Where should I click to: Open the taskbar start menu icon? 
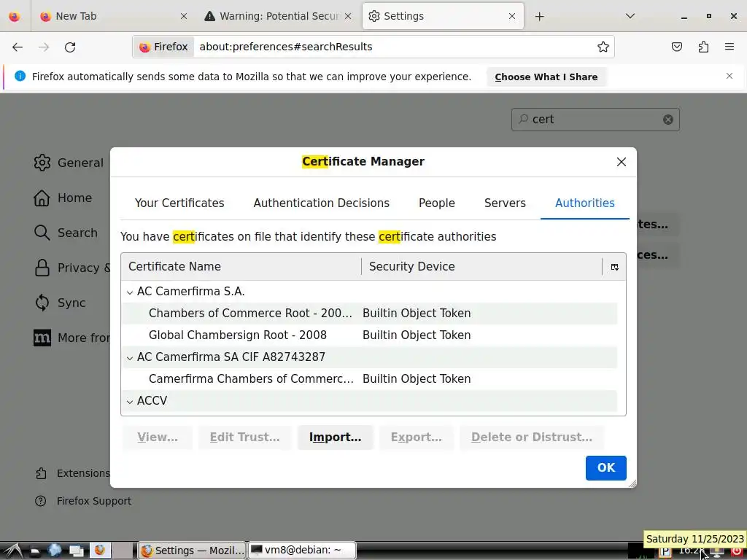[13, 551]
